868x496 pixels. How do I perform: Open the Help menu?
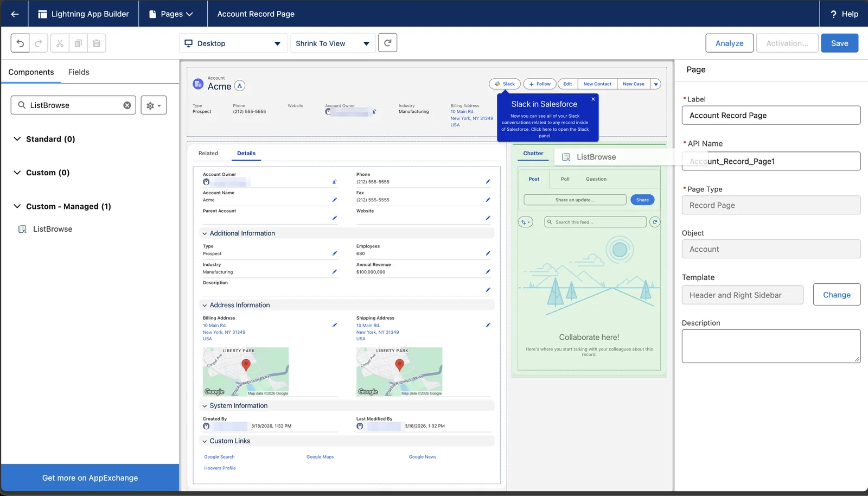[x=844, y=14]
